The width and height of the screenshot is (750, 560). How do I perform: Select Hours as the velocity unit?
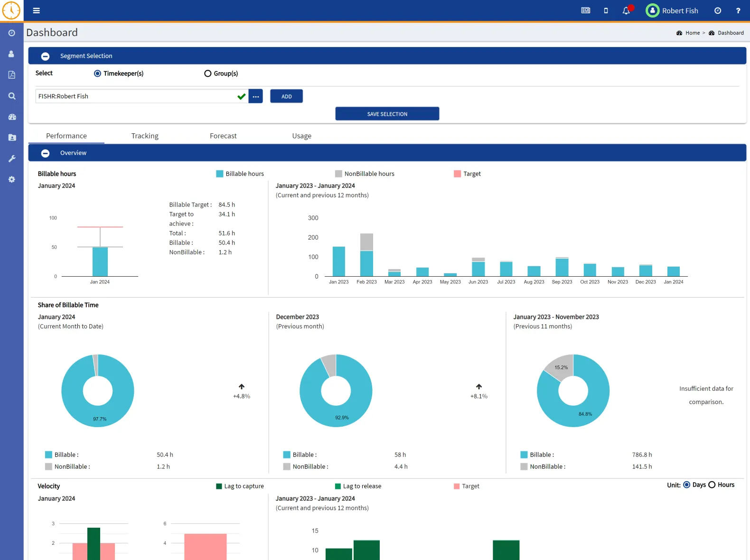pos(712,485)
